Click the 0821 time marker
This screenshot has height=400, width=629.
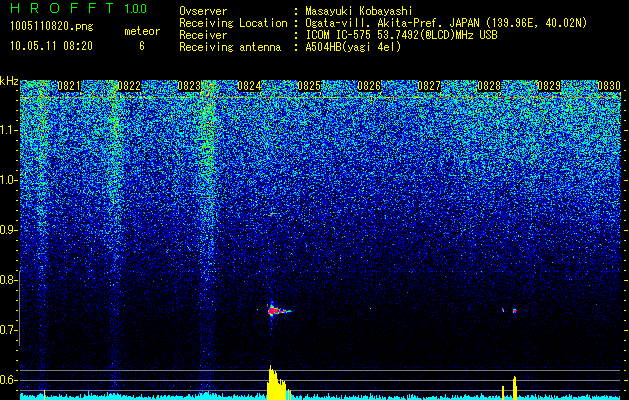coord(69,86)
